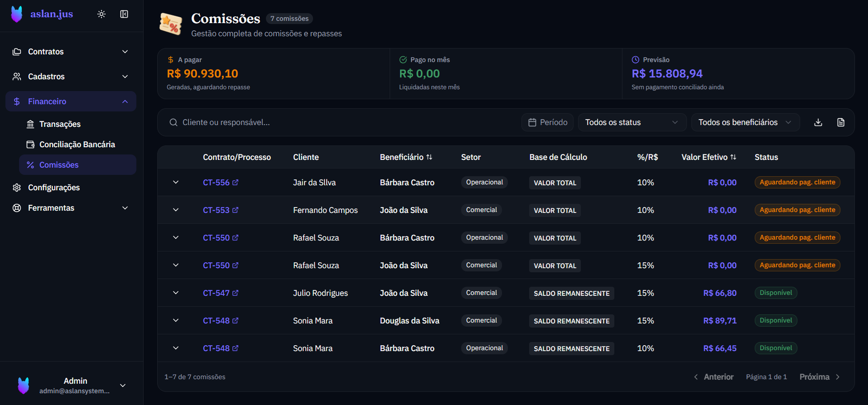Open Conciliação Bancária page
Screen dimensions: 868x405
[77, 145]
